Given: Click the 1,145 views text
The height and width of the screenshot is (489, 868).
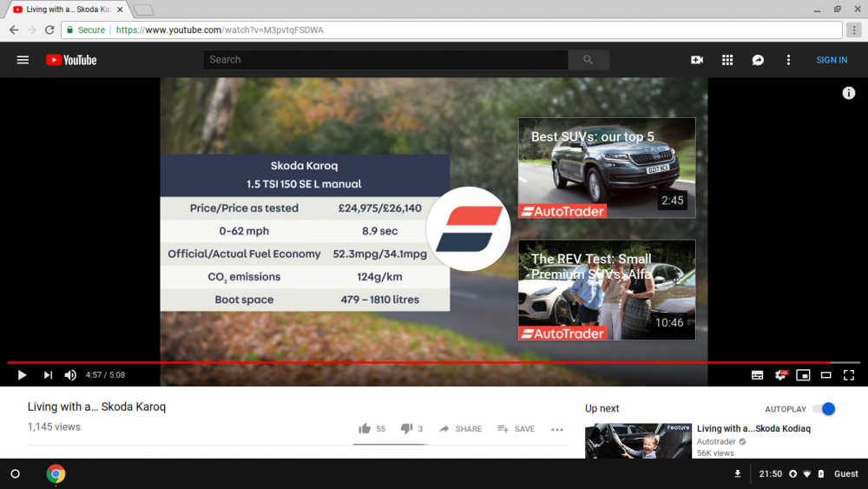Looking at the screenshot, I should (x=54, y=427).
